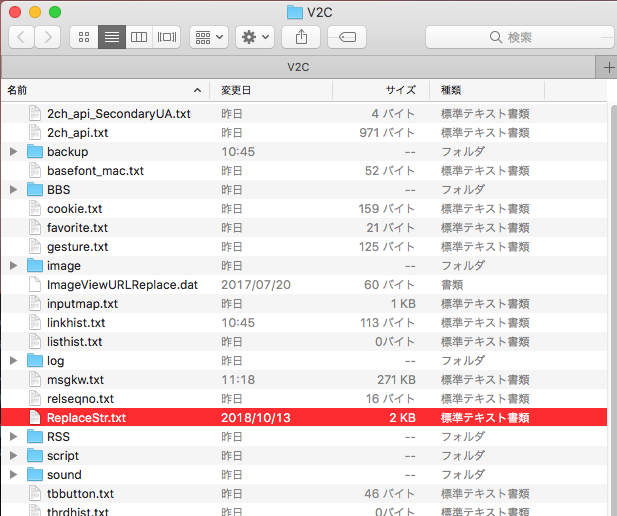Screen dimensions: 617x516
Task: Select the V2C tab
Action: coord(298,67)
